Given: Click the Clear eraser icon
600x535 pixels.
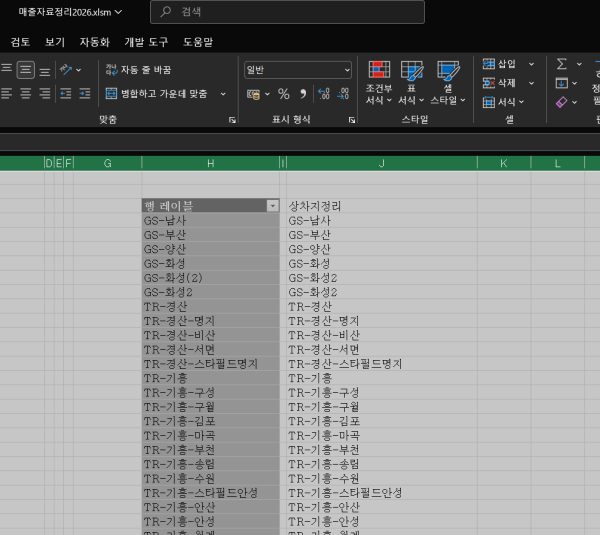Looking at the screenshot, I should point(561,102).
